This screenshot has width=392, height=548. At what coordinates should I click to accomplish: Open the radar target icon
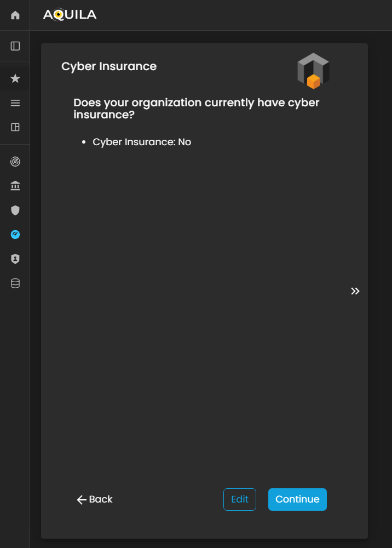(15, 162)
